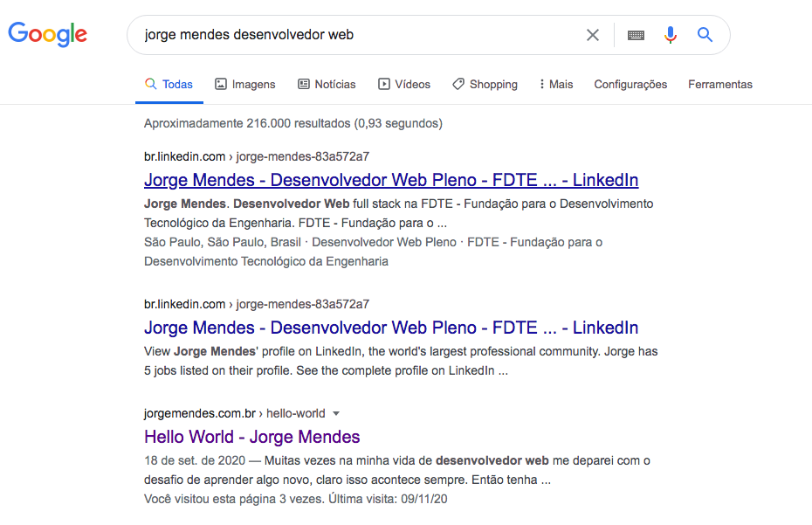Click the Todas magnifier icon
This screenshot has height=525, width=812.
[x=151, y=84]
